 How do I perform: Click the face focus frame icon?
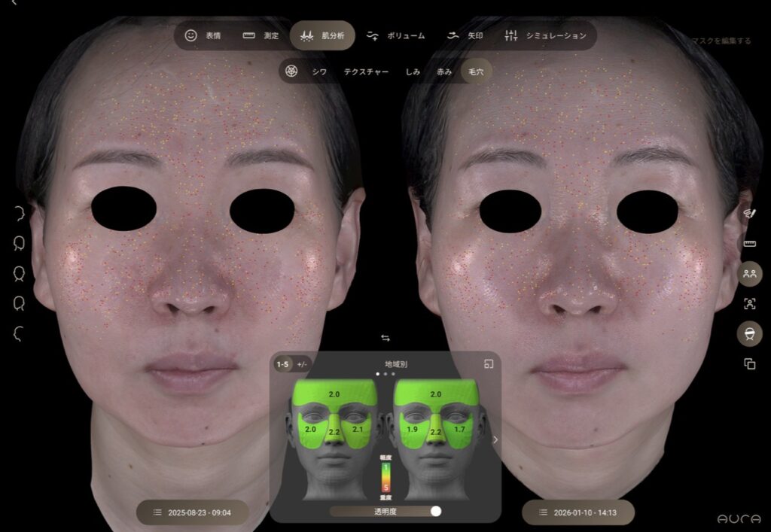[x=749, y=303]
